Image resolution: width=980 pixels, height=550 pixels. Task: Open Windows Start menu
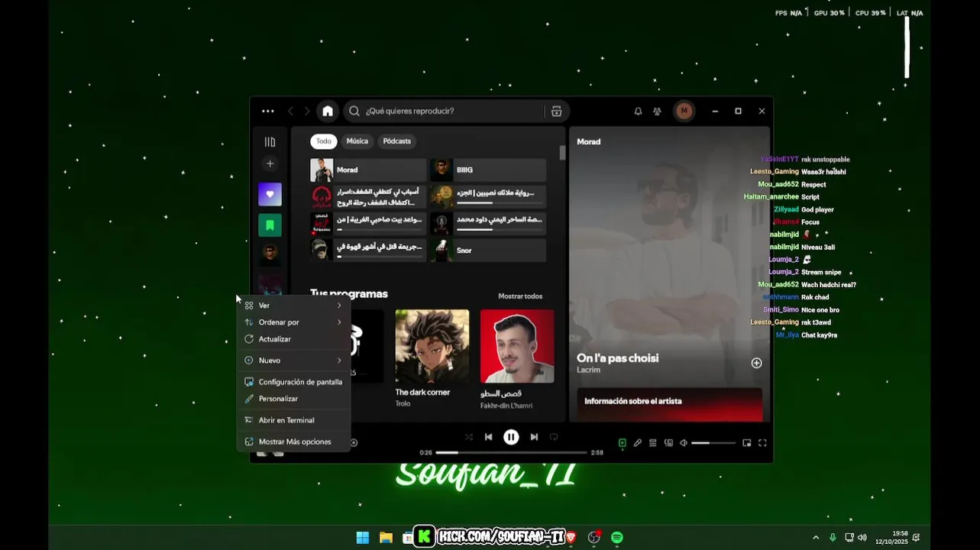(x=363, y=538)
